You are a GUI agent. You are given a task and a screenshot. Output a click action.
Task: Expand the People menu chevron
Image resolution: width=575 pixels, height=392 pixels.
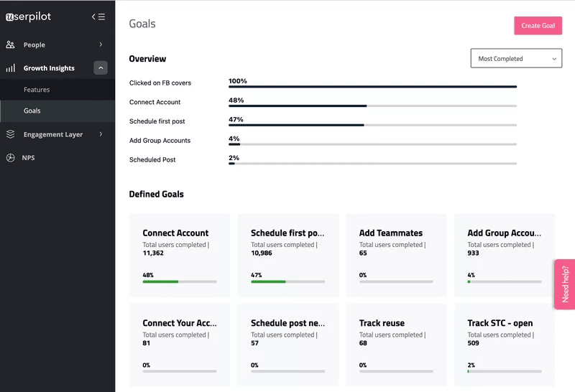click(101, 45)
